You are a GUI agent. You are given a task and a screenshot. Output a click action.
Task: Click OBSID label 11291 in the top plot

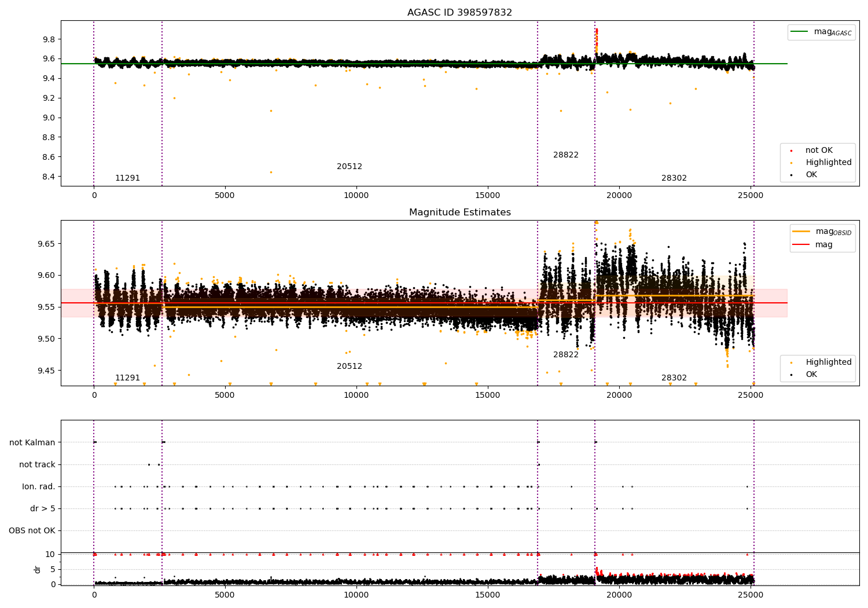point(127,178)
